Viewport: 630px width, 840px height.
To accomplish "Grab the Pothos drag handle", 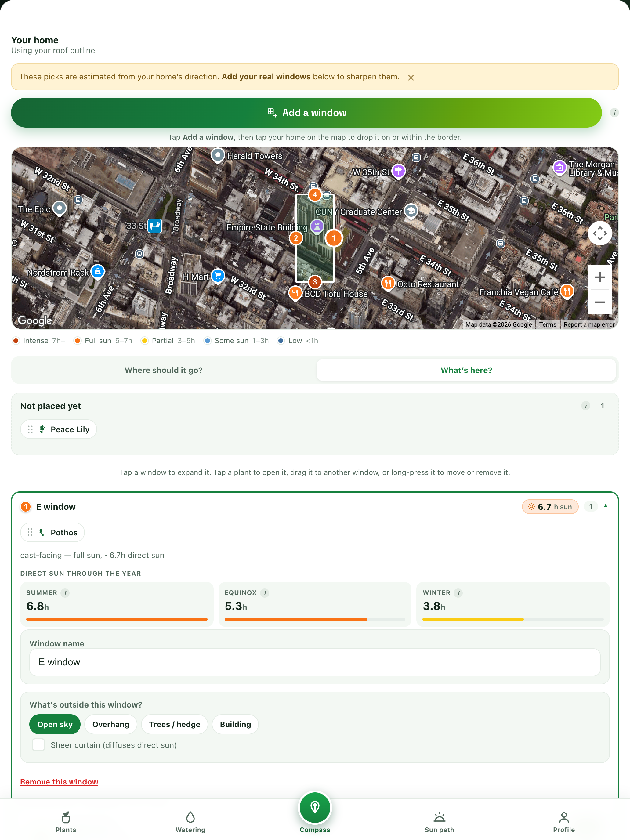I will click(x=31, y=533).
